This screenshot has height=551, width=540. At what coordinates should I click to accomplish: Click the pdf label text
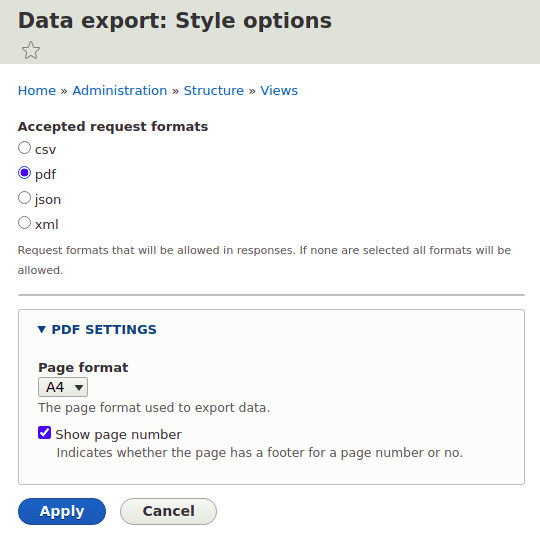click(45, 175)
